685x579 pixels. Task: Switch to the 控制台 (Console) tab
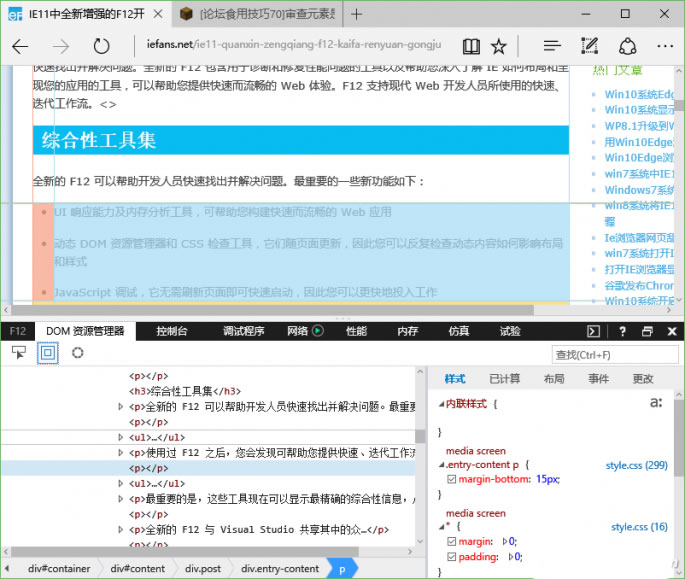click(x=172, y=331)
